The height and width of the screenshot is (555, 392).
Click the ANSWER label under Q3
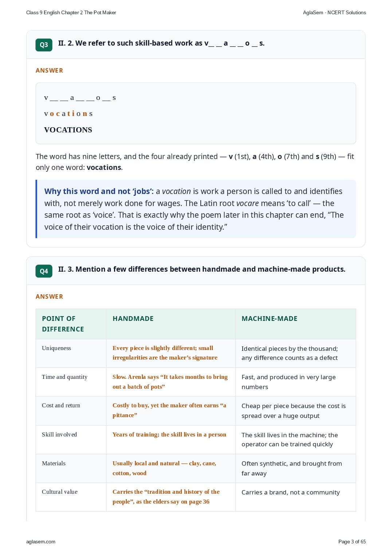[x=49, y=70]
